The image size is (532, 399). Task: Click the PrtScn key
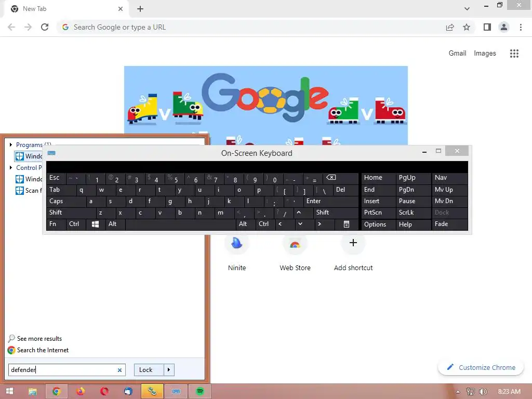point(378,212)
